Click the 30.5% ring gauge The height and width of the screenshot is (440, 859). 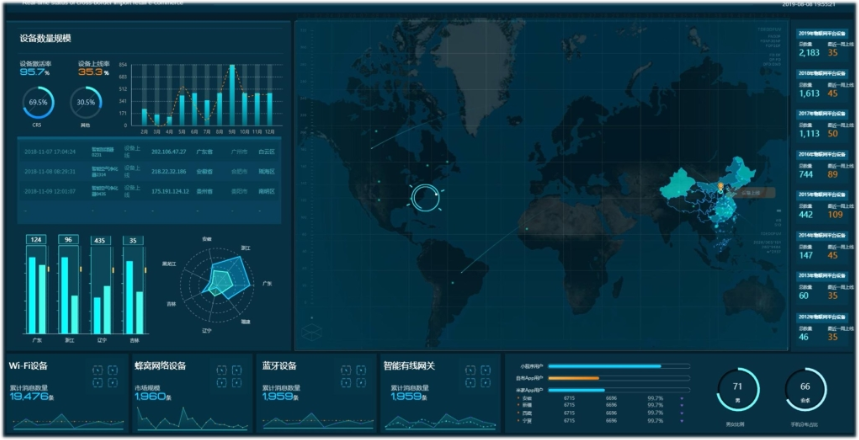[86, 103]
